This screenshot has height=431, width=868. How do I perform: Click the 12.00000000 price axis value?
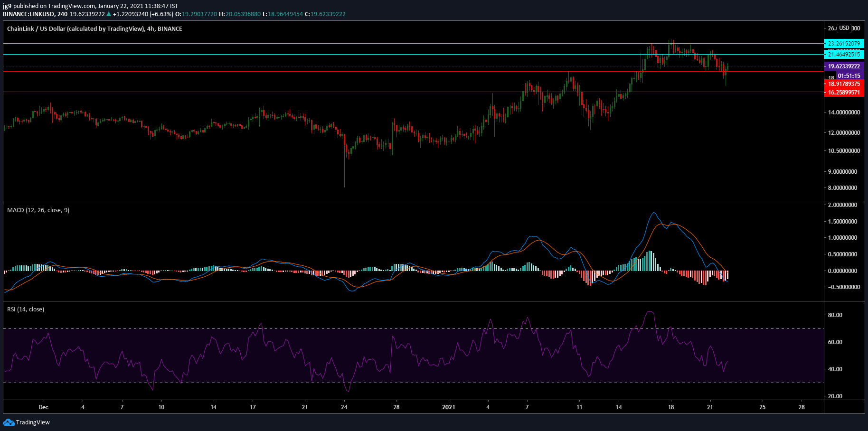(844, 133)
